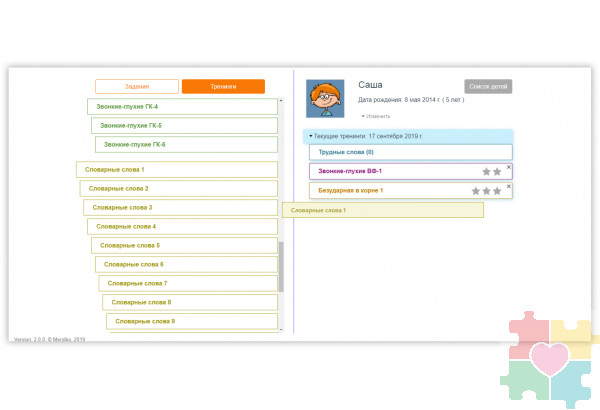Click Саша's avatar picture
This screenshot has height=410, width=600.
324,99
